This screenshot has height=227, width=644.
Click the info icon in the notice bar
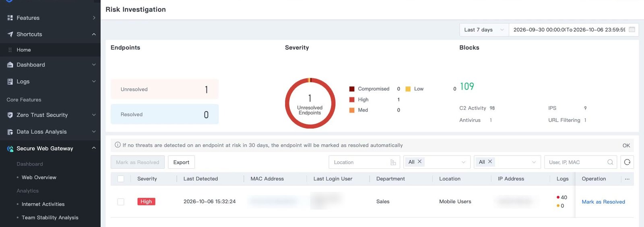pos(118,145)
